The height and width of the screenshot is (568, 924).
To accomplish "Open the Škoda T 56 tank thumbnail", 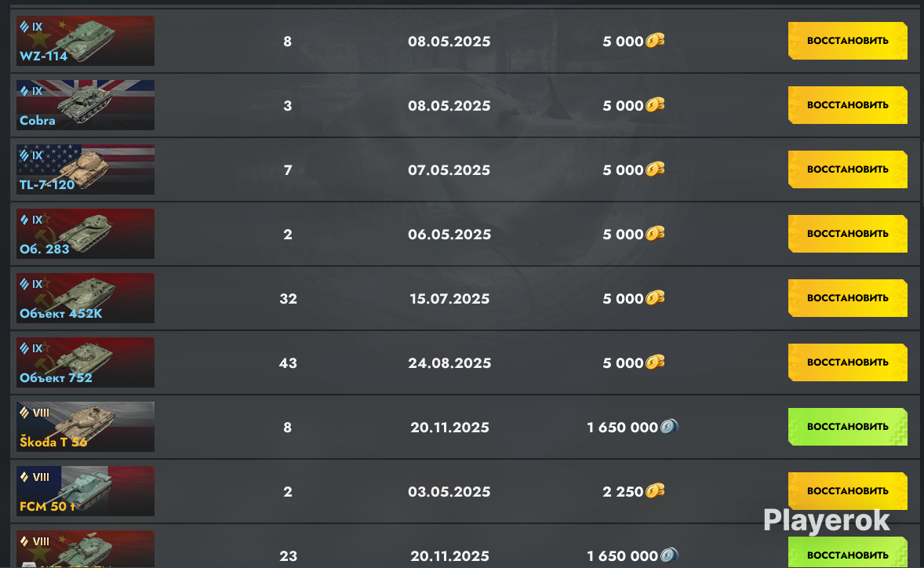I will pyautogui.click(x=85, y=427).
